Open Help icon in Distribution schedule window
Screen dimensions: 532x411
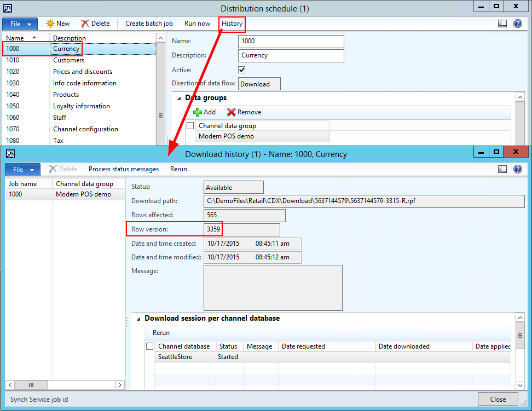tap(518, 24)
